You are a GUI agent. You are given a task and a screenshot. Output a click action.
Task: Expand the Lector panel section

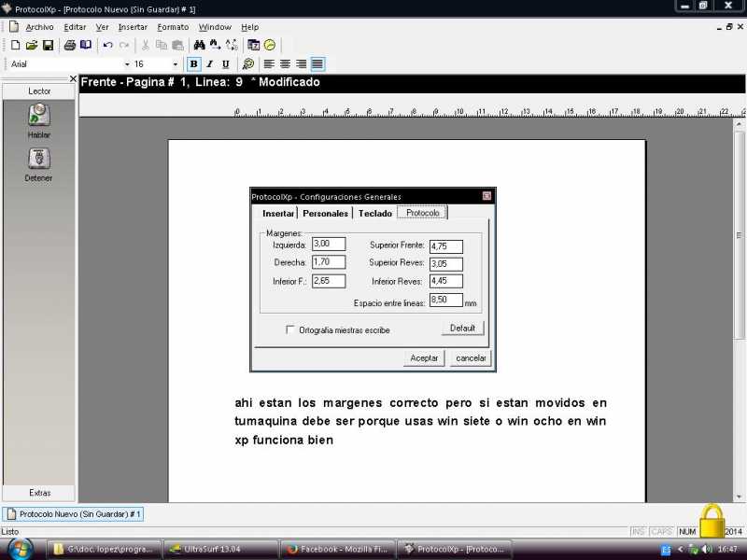(x=39, y=91)
